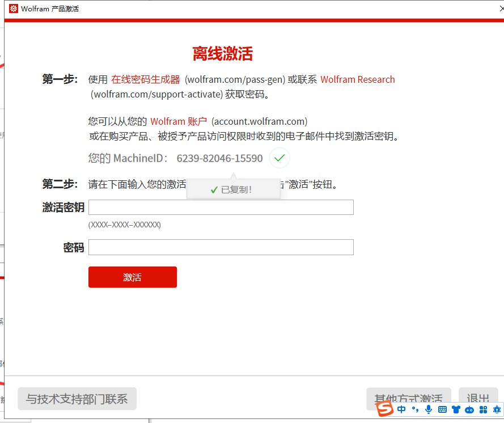The image size is (504, 423).
Task: Click inside the 密码 password field
Action: (221, 247)
